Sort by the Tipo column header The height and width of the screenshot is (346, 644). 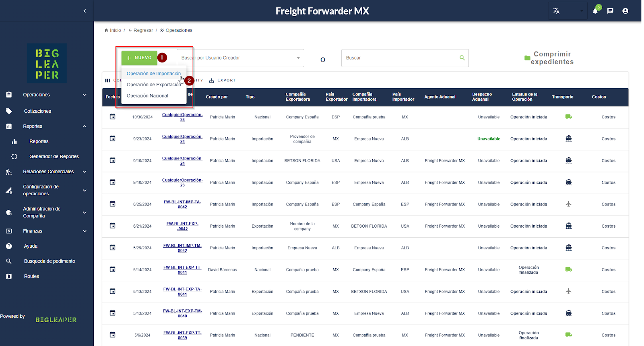[x=250, y=97]
